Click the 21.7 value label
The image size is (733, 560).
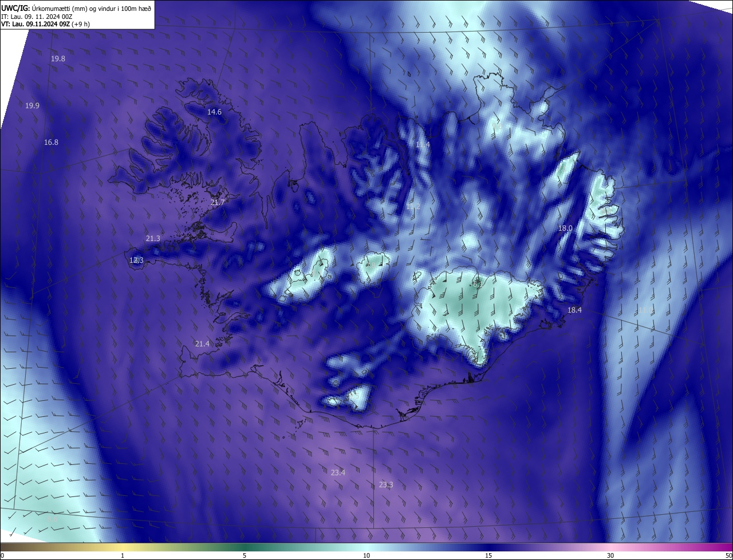coord(218,203)
